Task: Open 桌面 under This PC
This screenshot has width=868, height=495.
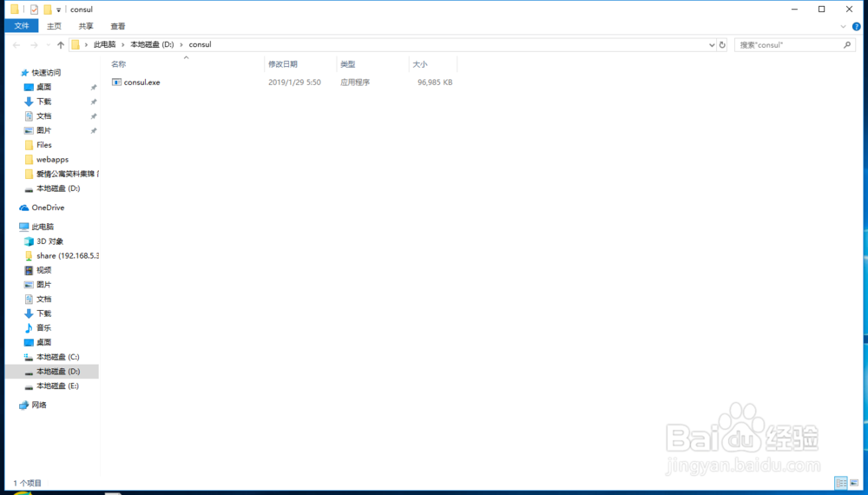Action: point(43,341)
